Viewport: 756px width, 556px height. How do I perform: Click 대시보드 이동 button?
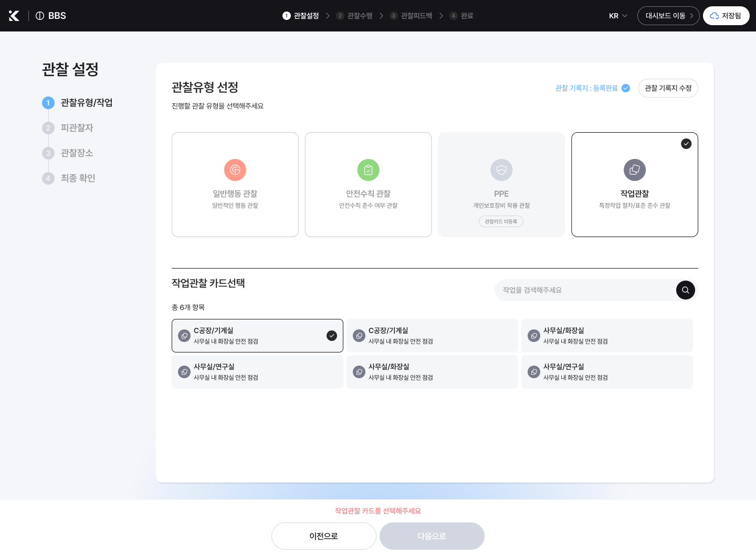[x=668, y=16]
